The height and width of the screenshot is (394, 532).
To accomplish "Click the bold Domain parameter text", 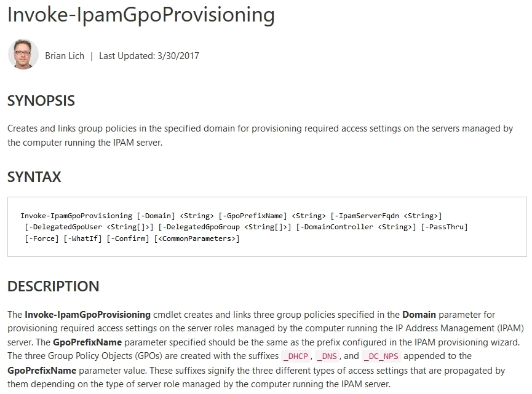I will tap(419, 315).
